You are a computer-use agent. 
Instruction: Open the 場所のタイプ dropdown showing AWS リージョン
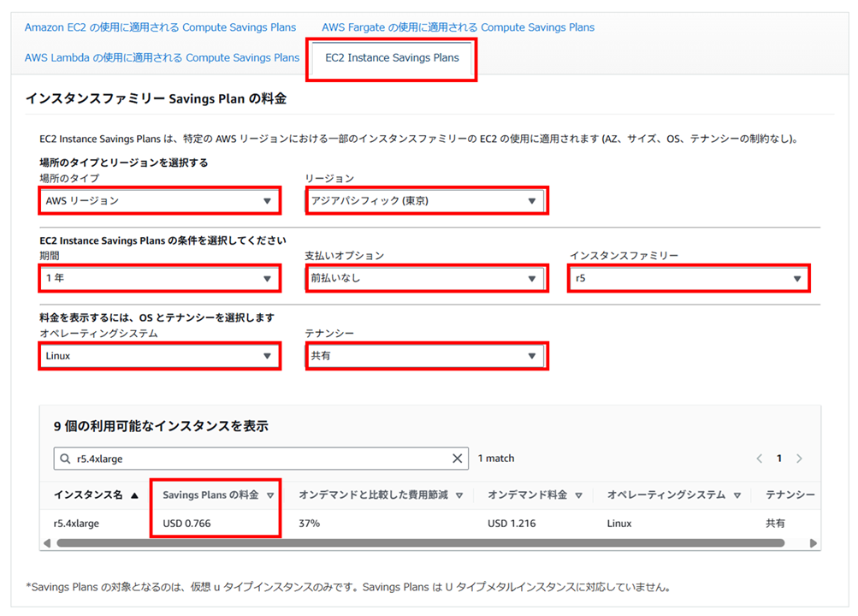click(x=159, y=201)
